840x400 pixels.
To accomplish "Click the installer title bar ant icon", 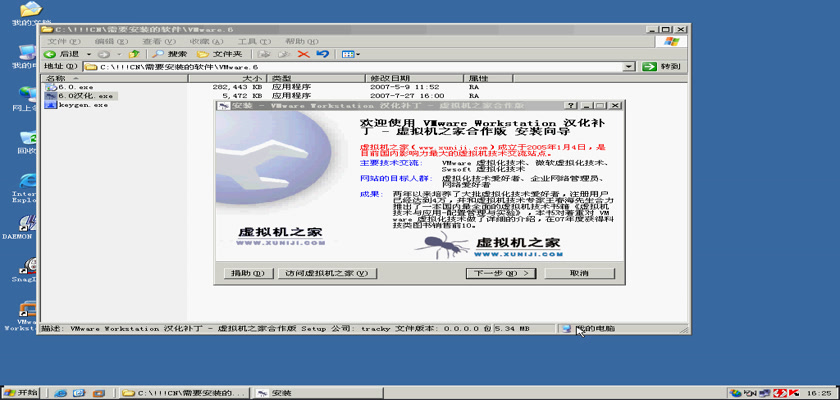I will [x=224, y=106].
